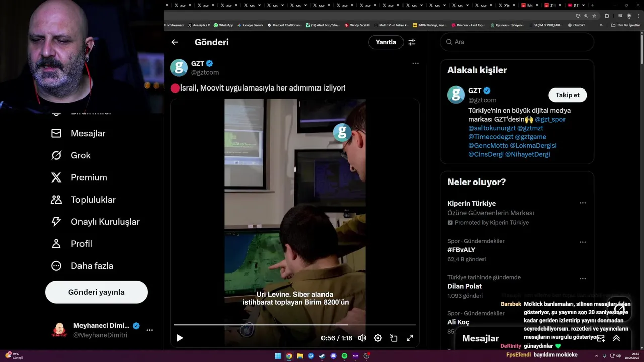Open the browser extensions puzzle icon
Viewport: 644px width, 362px height.
click(x=607, y=16)
